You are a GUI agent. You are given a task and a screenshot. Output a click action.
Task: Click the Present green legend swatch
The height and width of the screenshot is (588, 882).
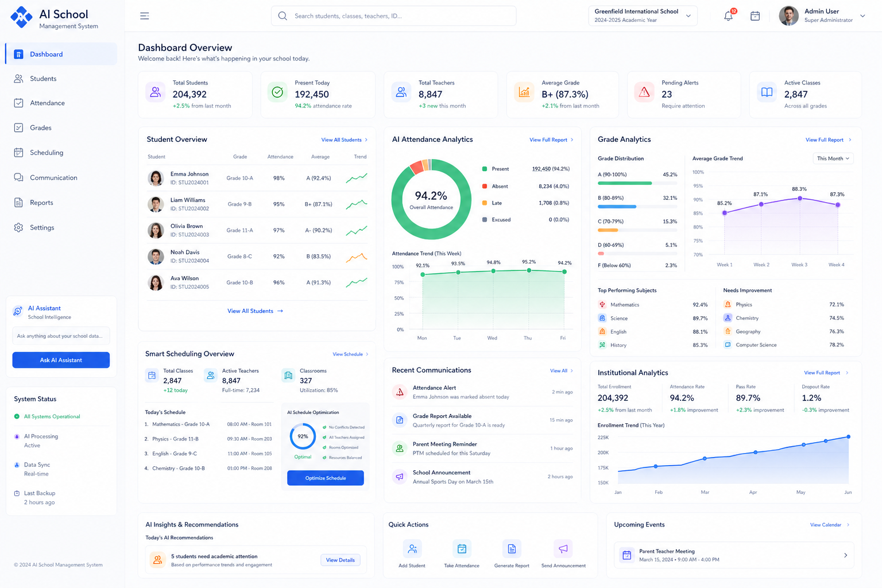(485, 169)
